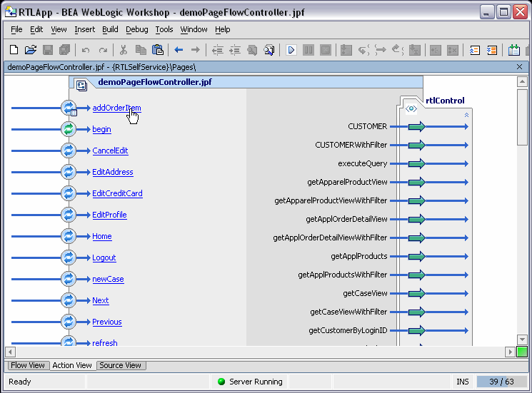532x393 pixels.
Task: Click the Save toolbar icon
Action: [48, 50]
